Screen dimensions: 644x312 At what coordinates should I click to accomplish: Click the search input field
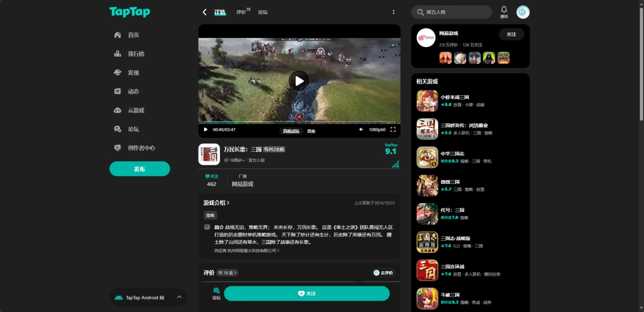(456, 12)
